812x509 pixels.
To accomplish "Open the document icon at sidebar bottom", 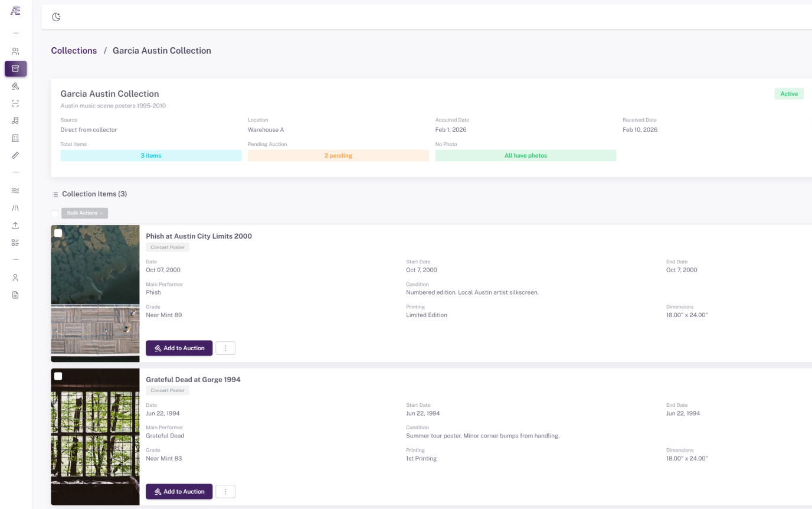I will tap(15, 295).
